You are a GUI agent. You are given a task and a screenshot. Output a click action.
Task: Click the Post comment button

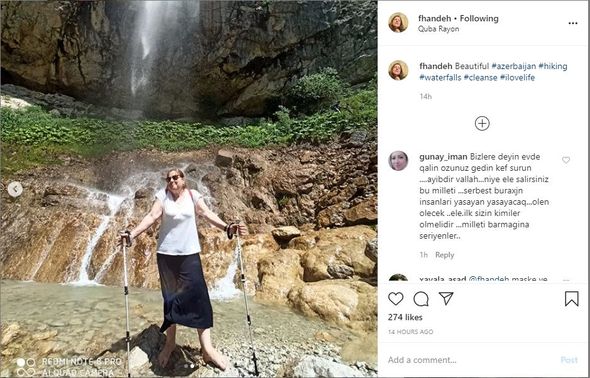569,360
